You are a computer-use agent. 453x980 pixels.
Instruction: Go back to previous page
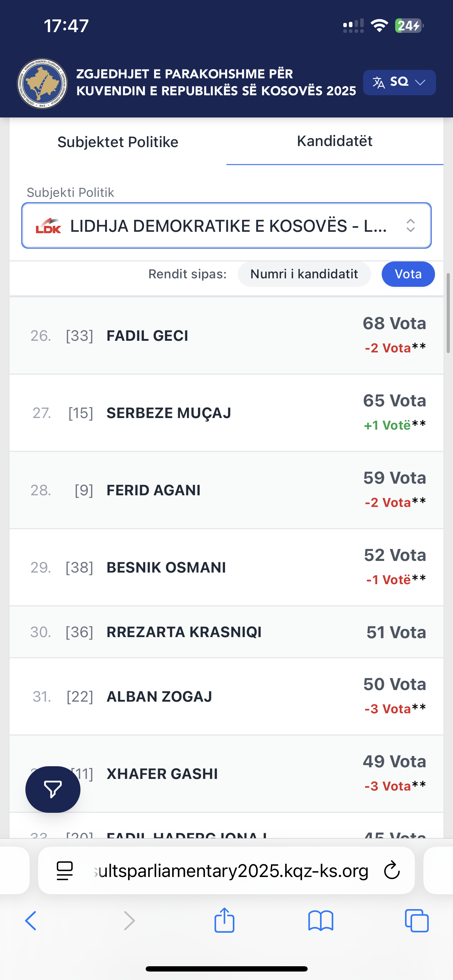point(31,921)
